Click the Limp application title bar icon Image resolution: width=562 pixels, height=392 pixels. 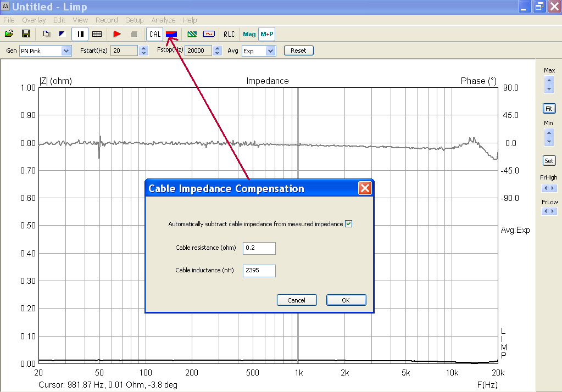click(x=5, y=6)
